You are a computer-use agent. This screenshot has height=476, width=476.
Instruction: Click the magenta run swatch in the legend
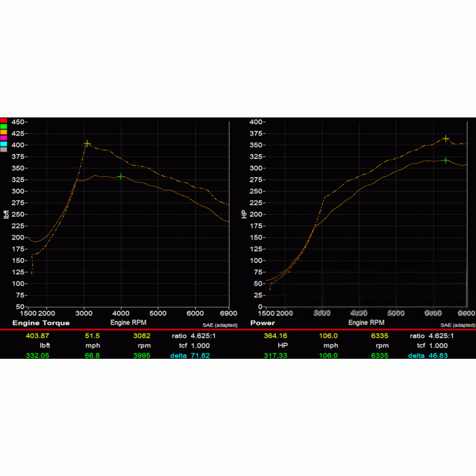click(x=4, y=138)
